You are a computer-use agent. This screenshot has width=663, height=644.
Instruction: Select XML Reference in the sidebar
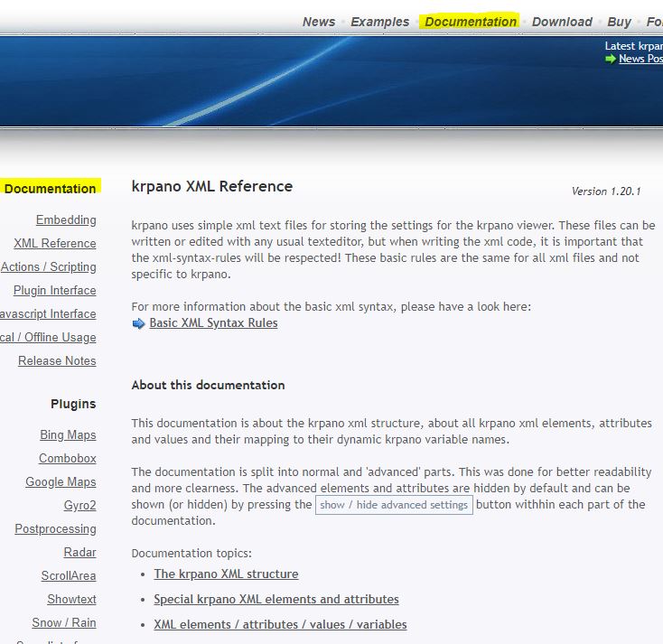tap(55, 244)
